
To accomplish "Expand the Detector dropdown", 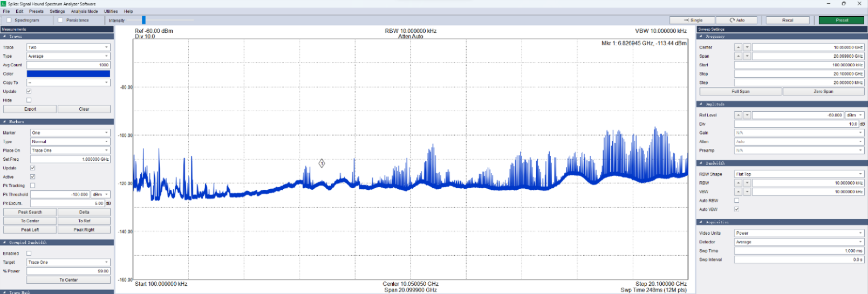I will [799, 242].
